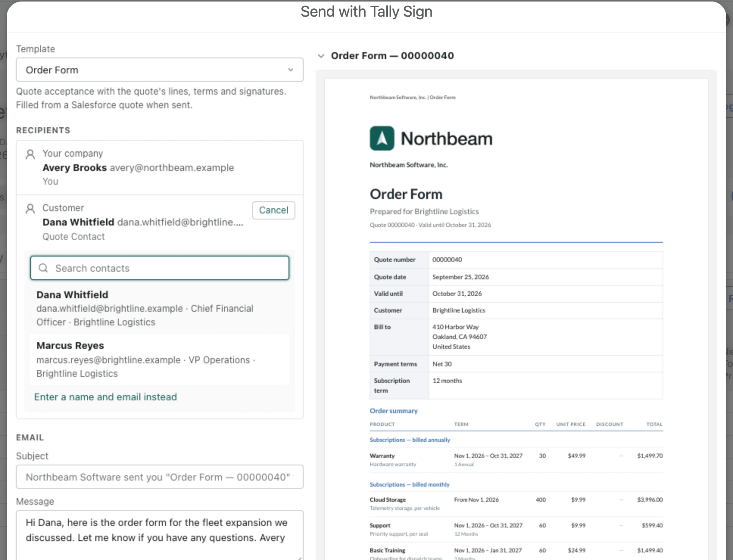Select Dana Whitfield from contact results

[159, 308]
